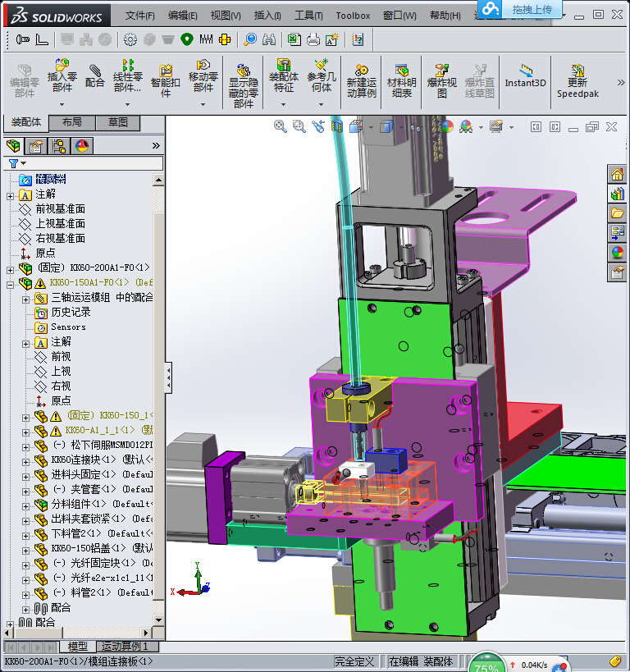Click the gear toolbox icon
630x672 pixels.
tap(130, 40)
